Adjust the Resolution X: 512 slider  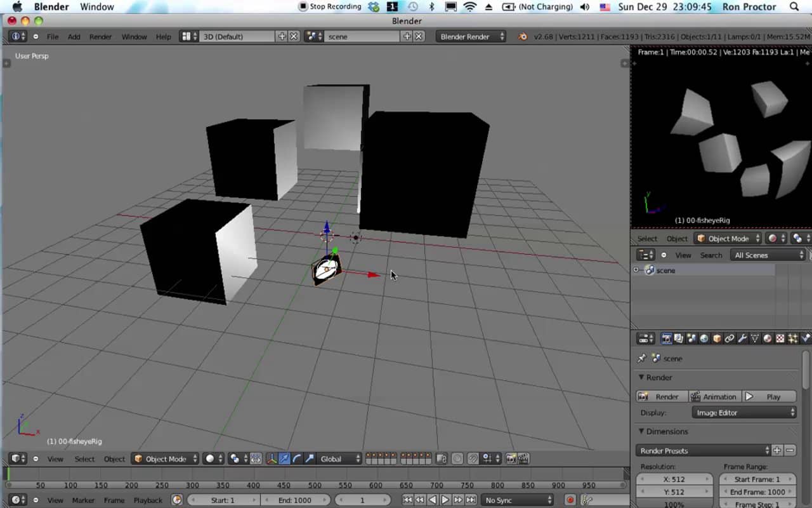(x=674, y=479)
